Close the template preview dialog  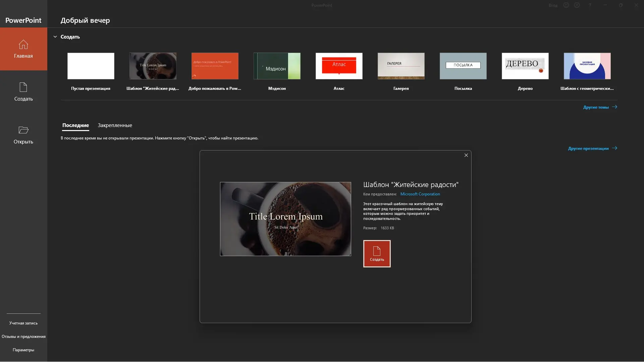point(466,155)
